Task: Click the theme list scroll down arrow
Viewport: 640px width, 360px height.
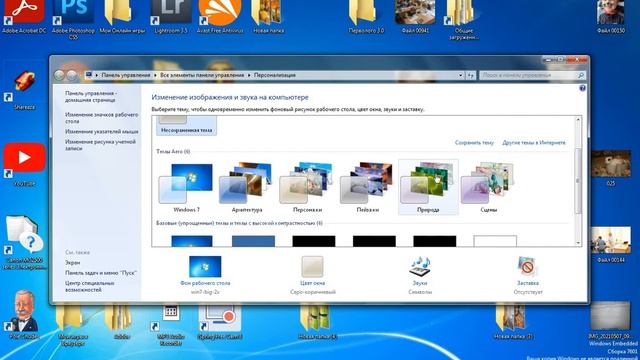Action: point(578,243)
